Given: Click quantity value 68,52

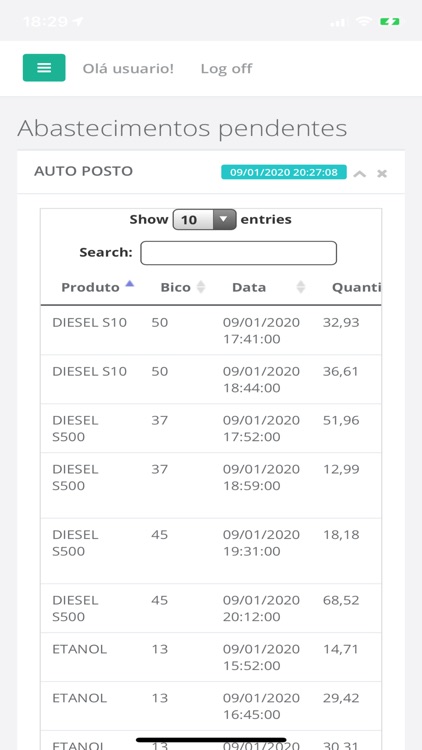Looking at the screenshot, I should pyautogui.click(x=341, y=600).
